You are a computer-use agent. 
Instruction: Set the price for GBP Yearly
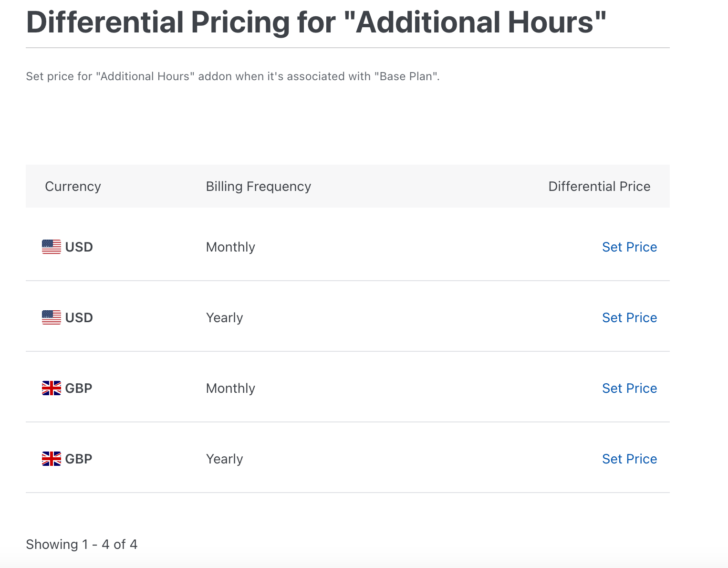point(629,459)
